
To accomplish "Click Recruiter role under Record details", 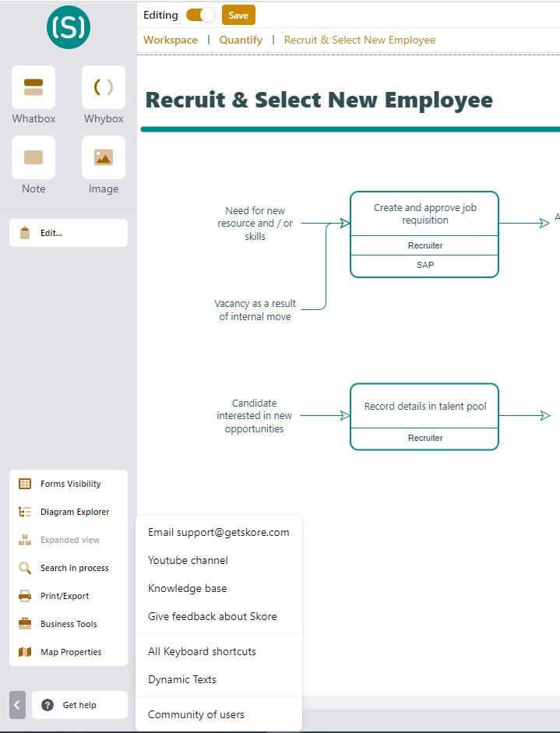I will [x=424, y=438].
